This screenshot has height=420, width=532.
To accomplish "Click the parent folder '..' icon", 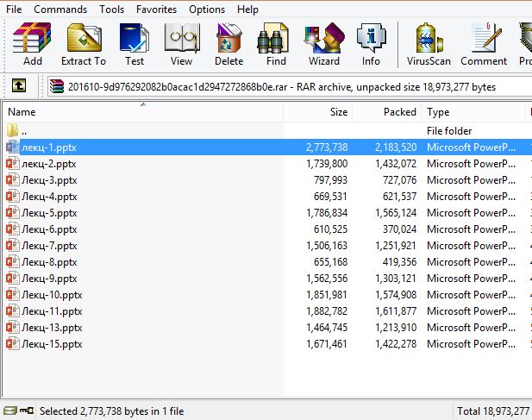I will (x=13, y=130).
